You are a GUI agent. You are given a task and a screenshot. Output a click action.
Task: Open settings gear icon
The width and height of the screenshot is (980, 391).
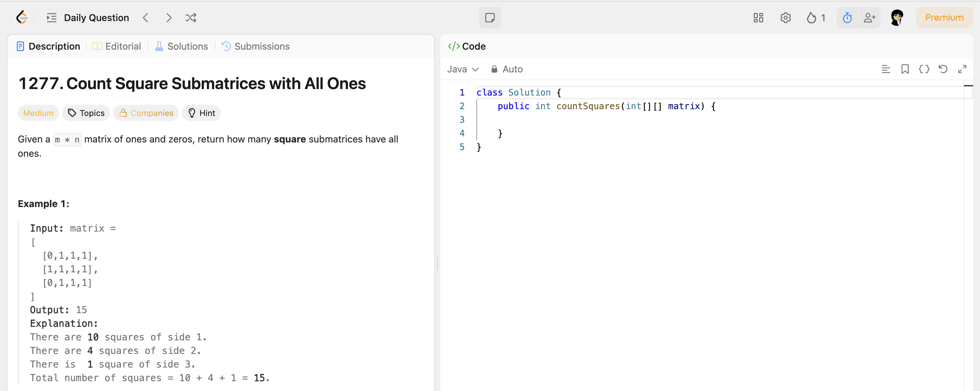[x=785, y=17]
